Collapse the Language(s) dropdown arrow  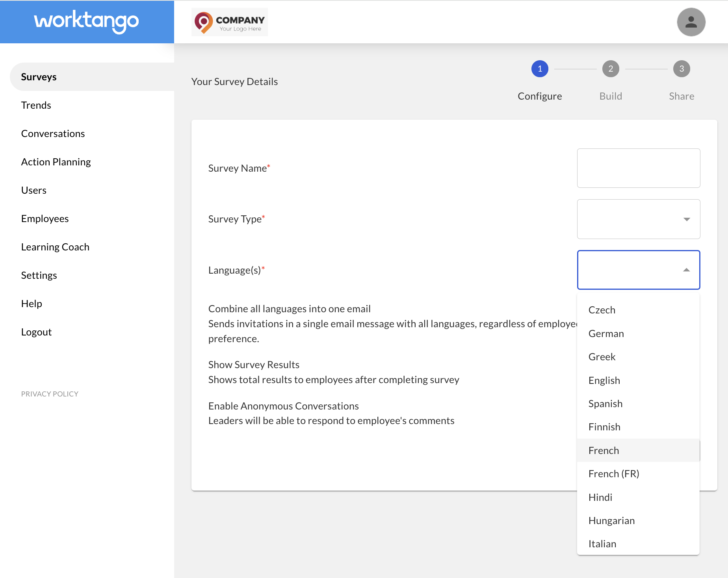pyautogui.click(x=686, y=270)
